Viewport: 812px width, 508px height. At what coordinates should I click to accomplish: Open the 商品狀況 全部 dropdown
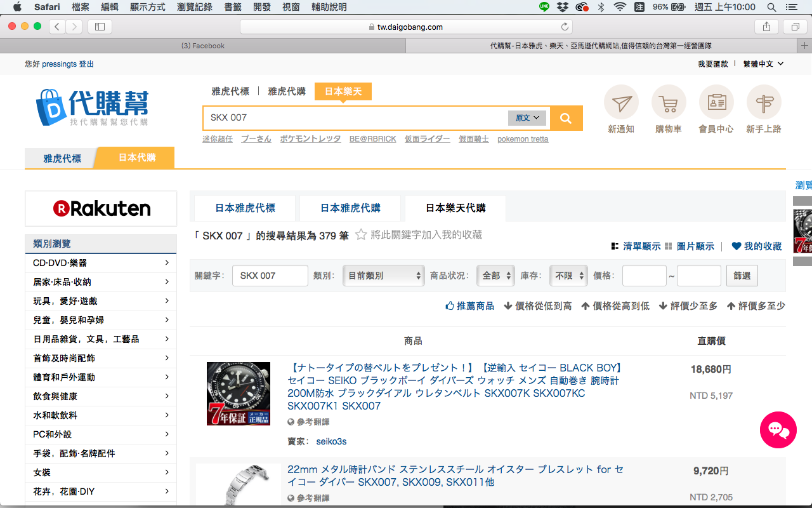click(x=495, y=276)
